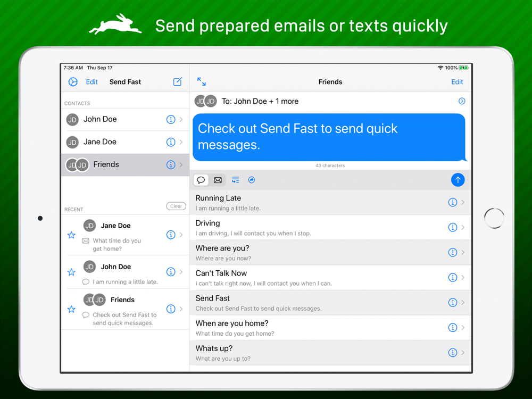Select the Driving prepared message
This screenshot has width=532, height=399.
pos(330,227)
